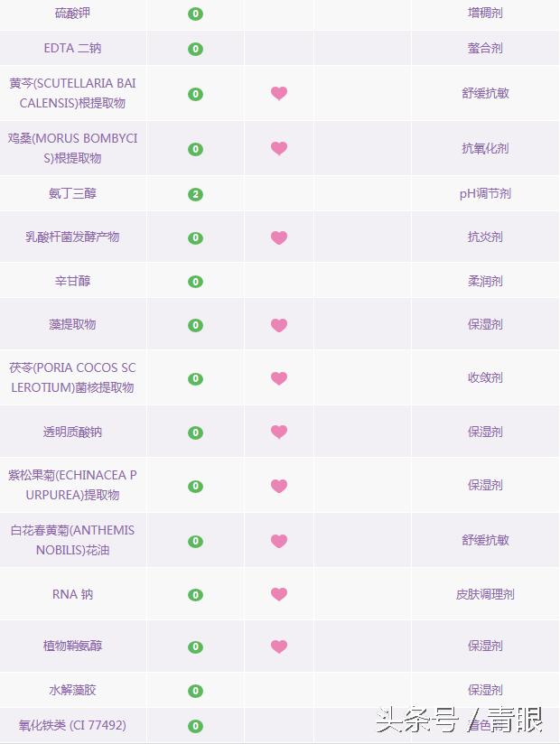The image size is (560, 744).
Task: Click the heart icon in 乳酸杆菌发酵产物 row
Action: (x=279, y=237)
